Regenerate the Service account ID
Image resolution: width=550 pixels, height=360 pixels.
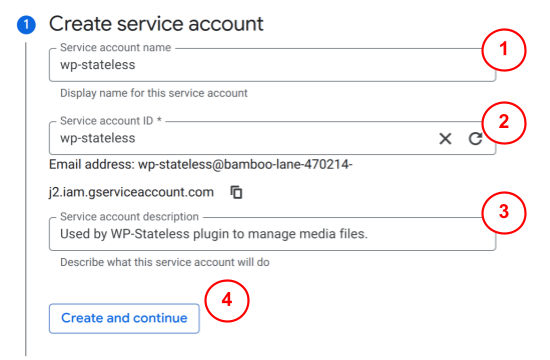click(475, 139)
